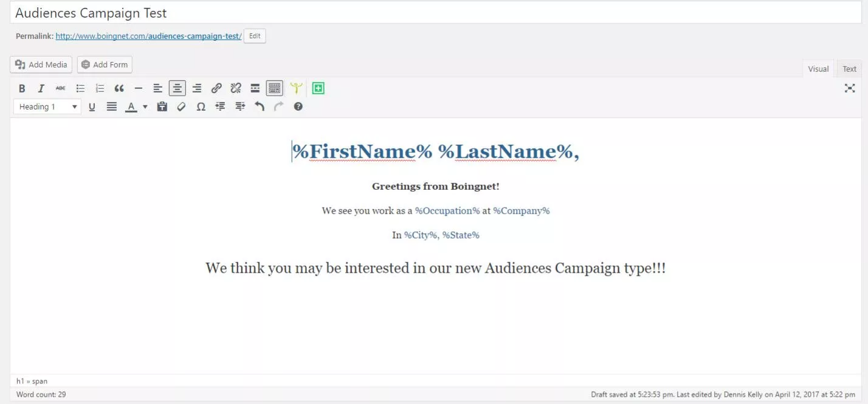
Task: Edit the permalink slug
Action: coord(255,36)
